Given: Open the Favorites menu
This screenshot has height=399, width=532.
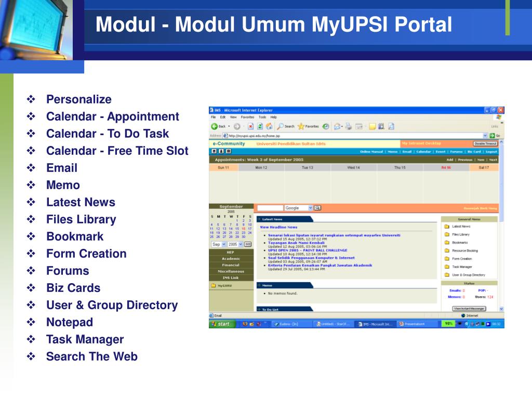Looking at the screenshot, I should coord(248,117).
